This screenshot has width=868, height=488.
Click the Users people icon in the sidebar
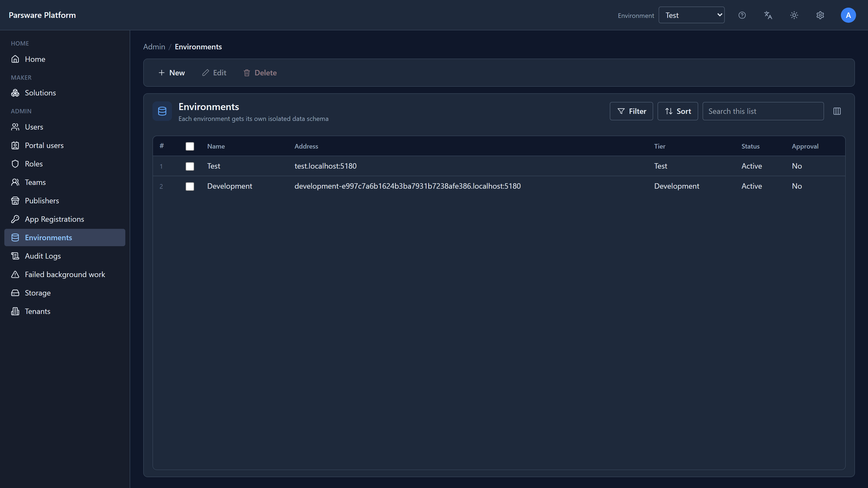pyautogui.click(x=15, y=127)
